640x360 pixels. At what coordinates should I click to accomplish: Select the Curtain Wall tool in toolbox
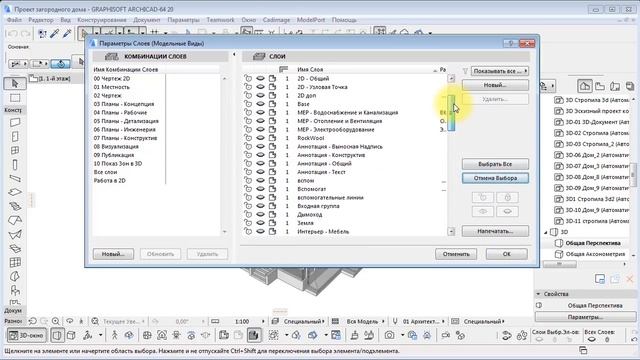[15, 262]
